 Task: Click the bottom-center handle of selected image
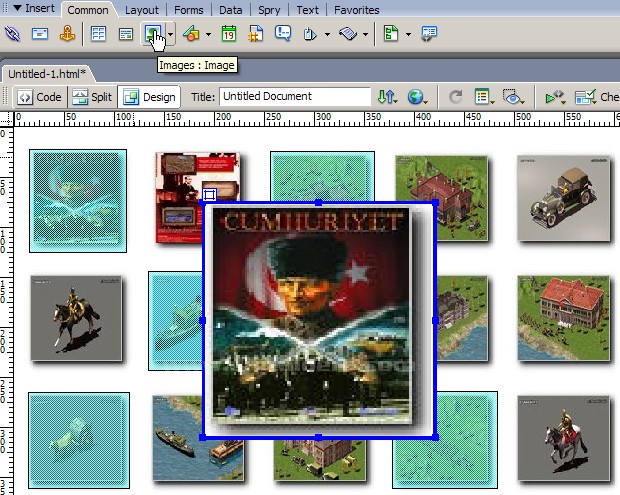[319, 437]
